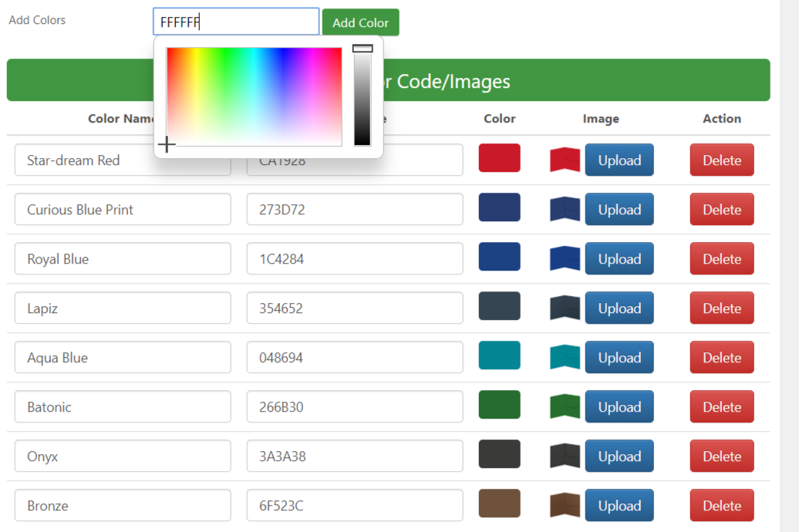This screenshot has height=532, width=799.
Task: Click the Curious Blue Print wallet thumbnail
Action: click(565, 210)
